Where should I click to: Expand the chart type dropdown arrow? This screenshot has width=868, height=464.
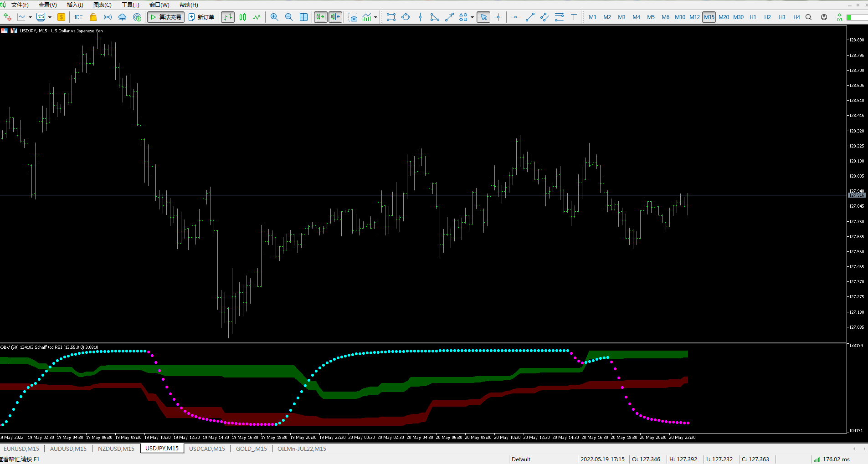[x=30, y=17]
